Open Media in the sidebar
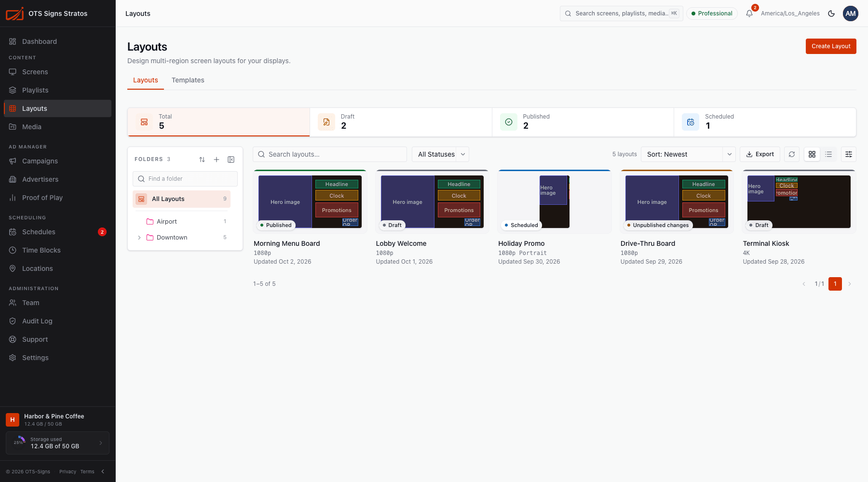Screen dimensions: 868x482 tap(58, 127)
